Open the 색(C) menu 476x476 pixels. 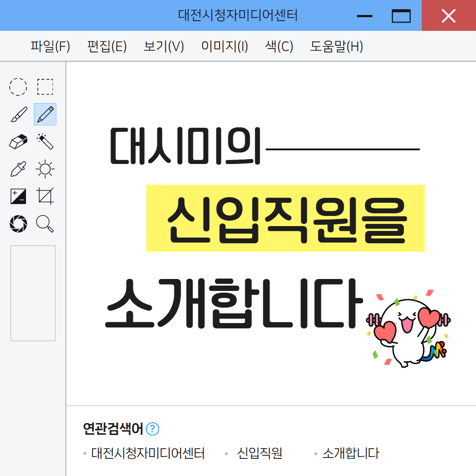(x=279, y=46)
